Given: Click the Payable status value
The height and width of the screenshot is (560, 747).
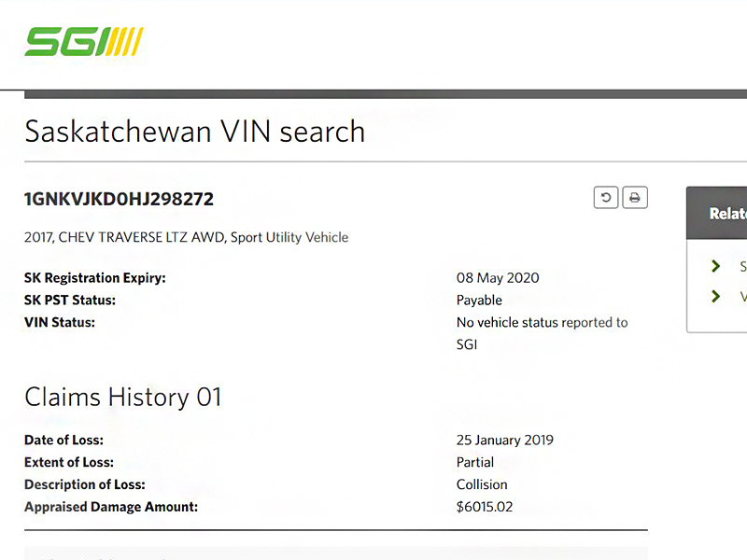Looking at the screenshot, I should click(479, 300).
